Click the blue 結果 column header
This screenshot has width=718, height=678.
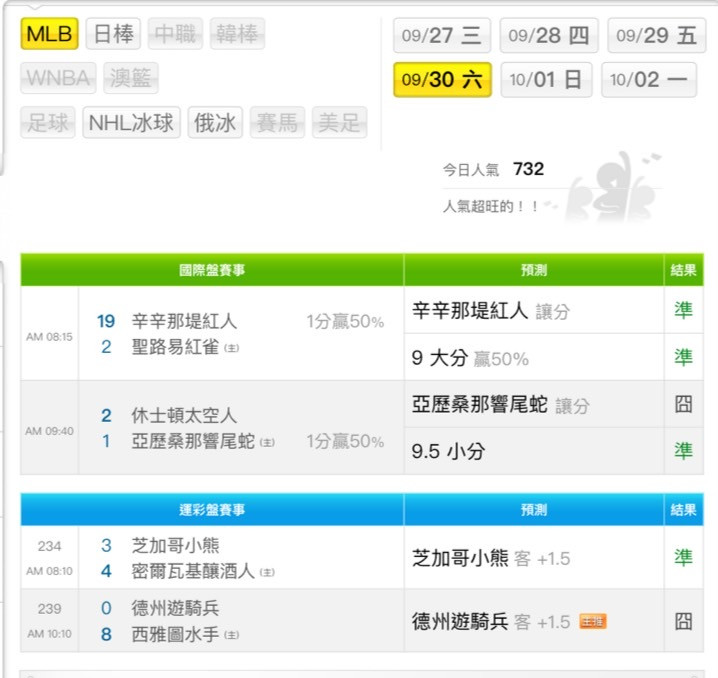tap(684, 510)
